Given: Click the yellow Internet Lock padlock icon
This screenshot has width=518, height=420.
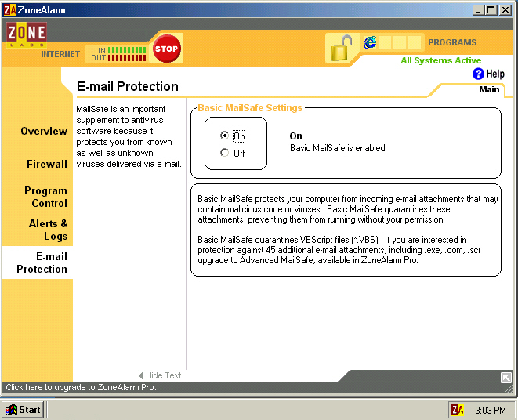Looking at the screenshot, I should click(341, 49).
